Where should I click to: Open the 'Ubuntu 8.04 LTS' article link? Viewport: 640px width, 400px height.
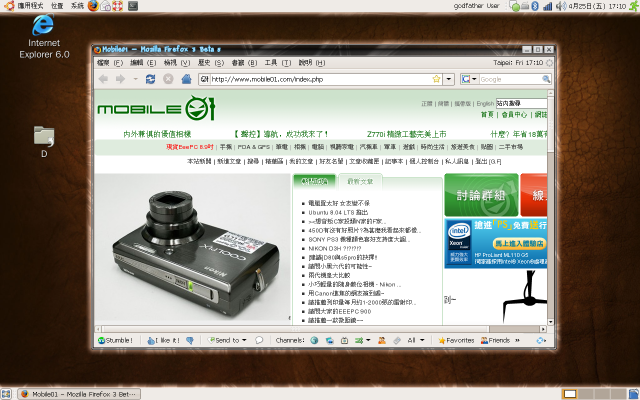coord(338,212)
